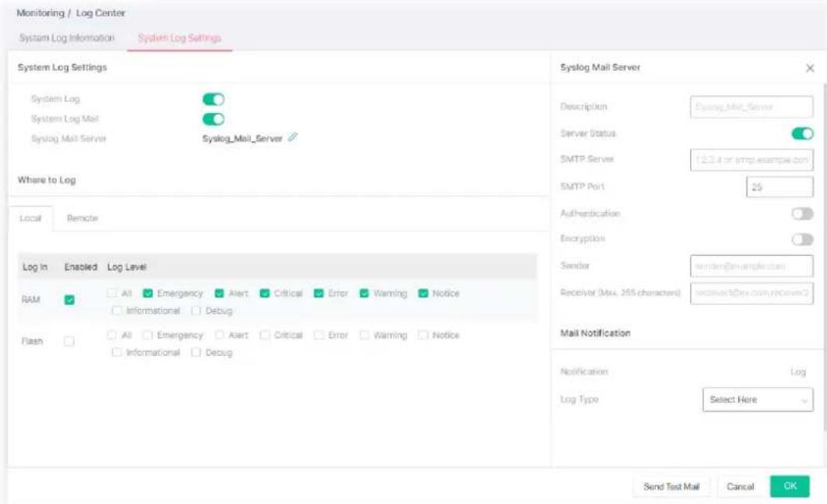Viewport: 827px width, 504px height.
Task: Disable the Server Status switch
Action: point(802,133)
